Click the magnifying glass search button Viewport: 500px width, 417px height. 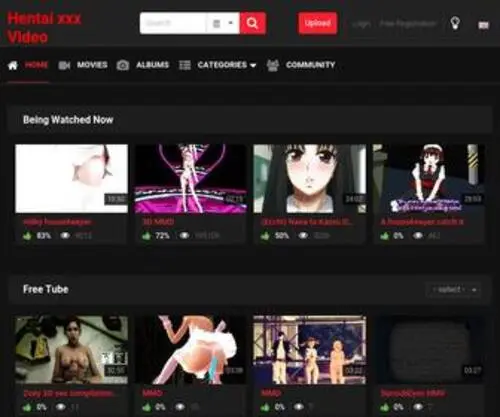click(x=253, y=23)
